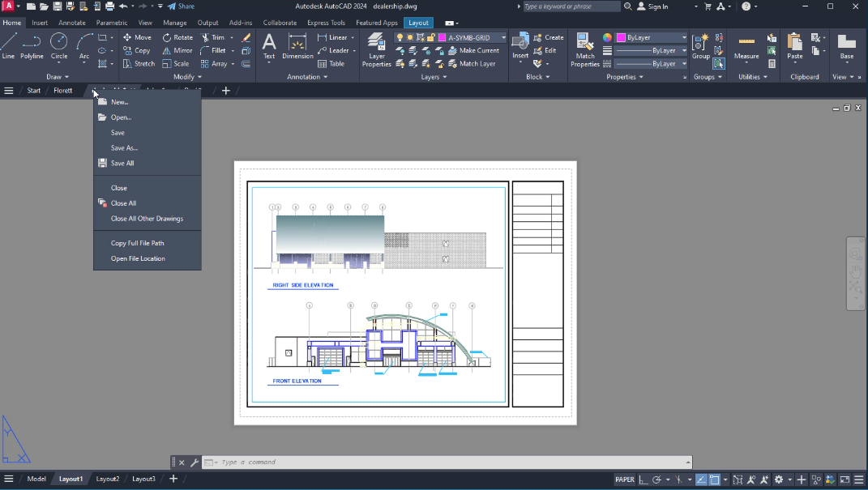Open the Florett drawing file tab
868x490 pixels.
click(x=62, y=90)
